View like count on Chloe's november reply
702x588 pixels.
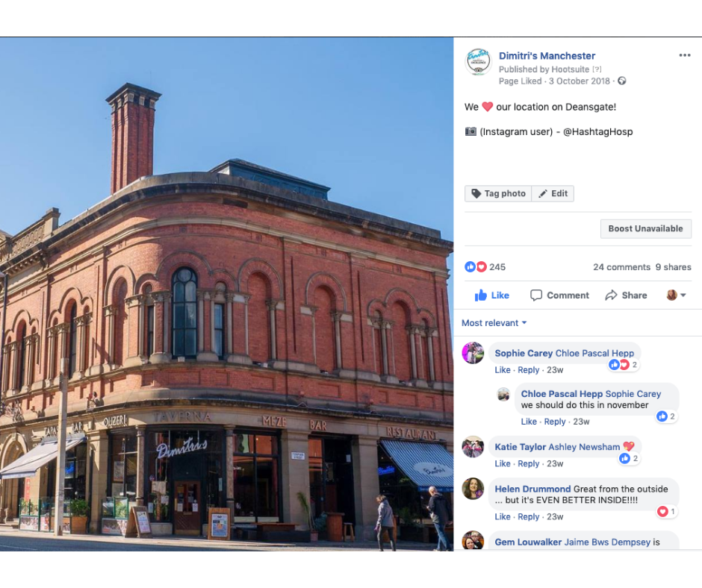(x=666, y=416)
